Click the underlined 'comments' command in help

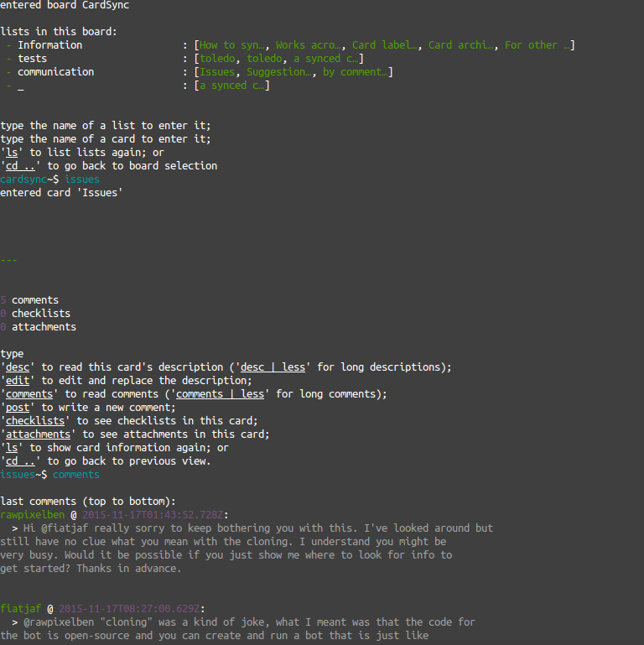(x=29, y=394)
